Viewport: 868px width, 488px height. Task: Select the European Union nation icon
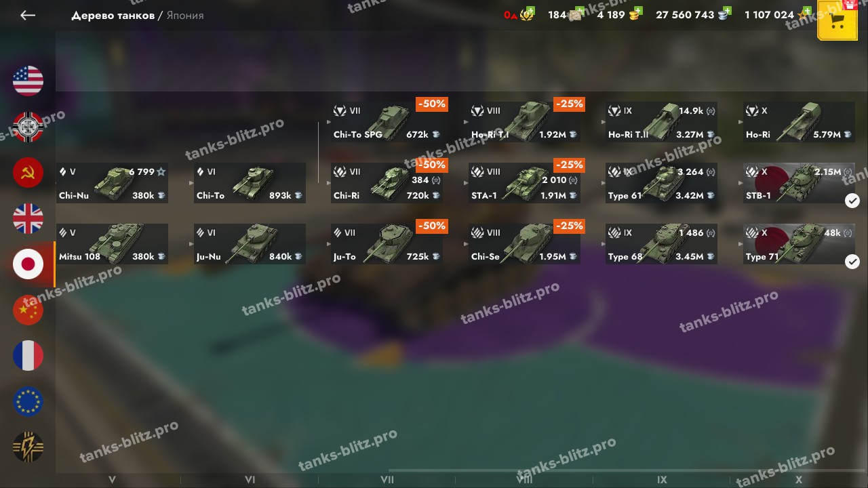[x=28, y=402]
